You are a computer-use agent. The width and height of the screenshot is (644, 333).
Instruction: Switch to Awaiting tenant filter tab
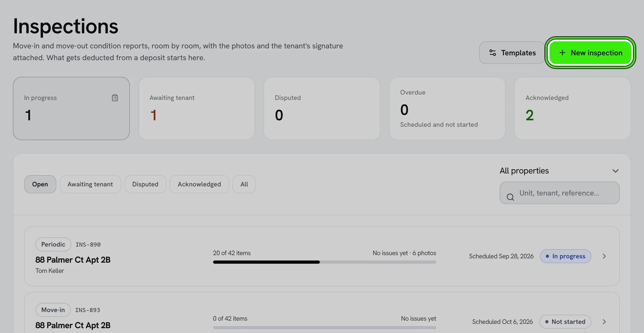(90, 184)
